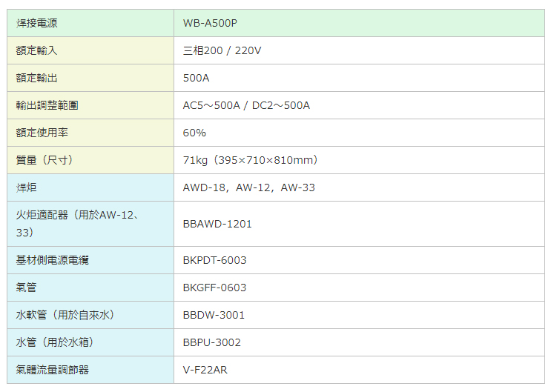The height and width of the screenshot is (392, 551).
Task: Click the V-F22AR flow regulator value
Action: (205, 370)
